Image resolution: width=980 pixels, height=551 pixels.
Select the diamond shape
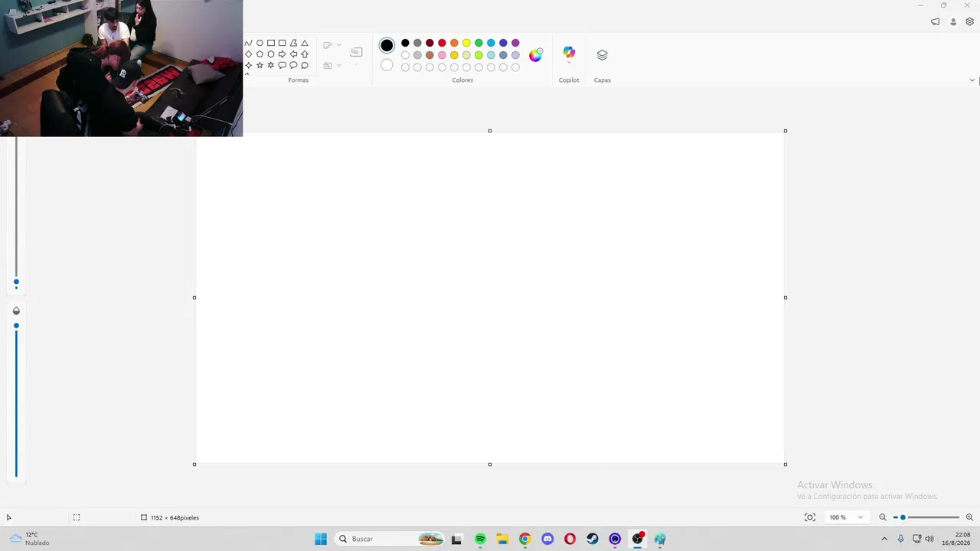coord(248,54)
